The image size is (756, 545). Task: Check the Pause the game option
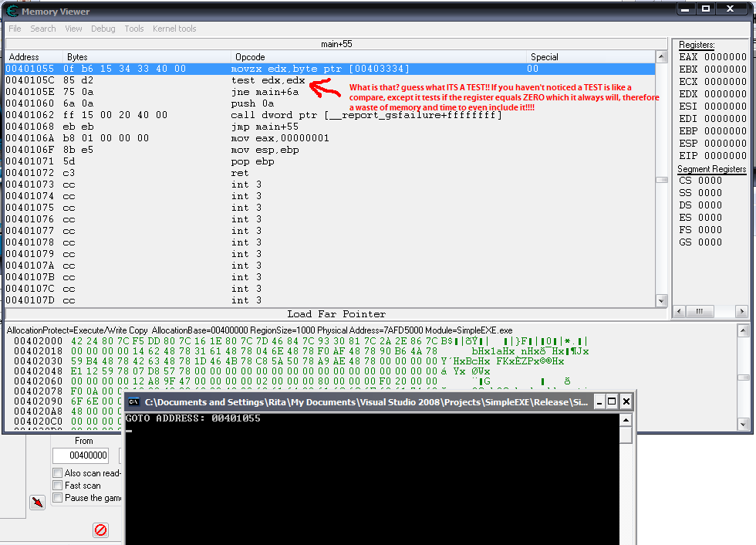pyautogui.click(x=58, y=498)
